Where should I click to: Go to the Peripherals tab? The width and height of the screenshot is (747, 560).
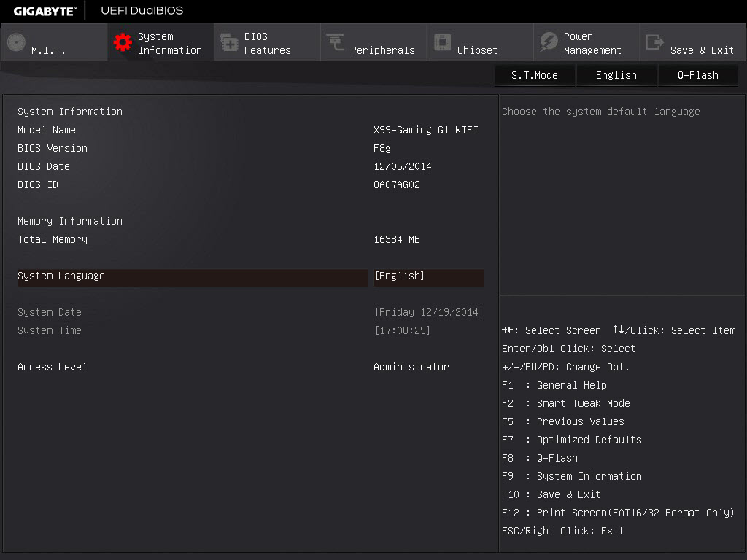tap(373, 42)
